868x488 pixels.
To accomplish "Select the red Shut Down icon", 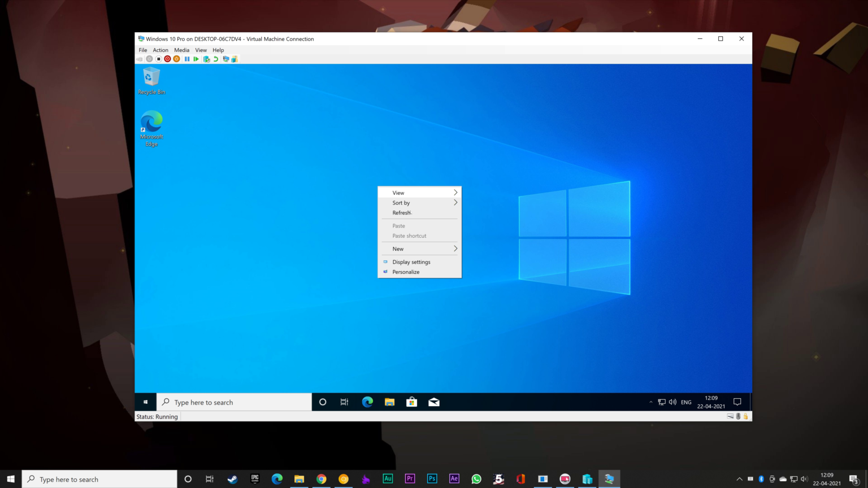I will [x=167, y=58].
